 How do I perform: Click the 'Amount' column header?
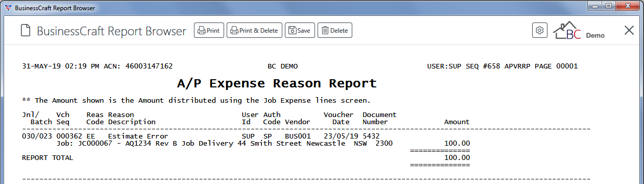[457, 122]
